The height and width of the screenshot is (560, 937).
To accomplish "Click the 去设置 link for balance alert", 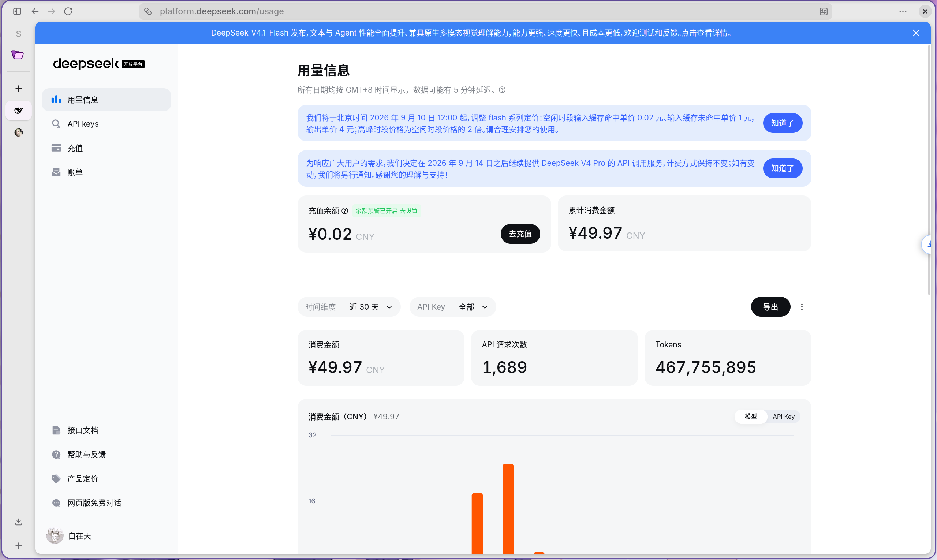I will pyautogui.click(x=408, y=210).
